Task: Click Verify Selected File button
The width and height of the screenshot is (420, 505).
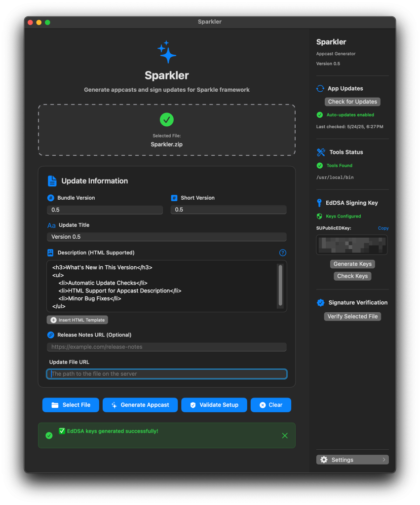Action: coord(352,317)
